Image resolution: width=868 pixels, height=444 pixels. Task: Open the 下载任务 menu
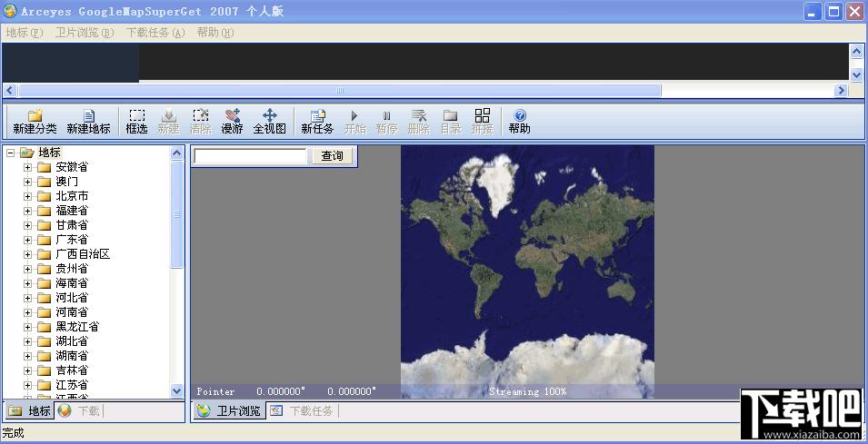[155, 33]
